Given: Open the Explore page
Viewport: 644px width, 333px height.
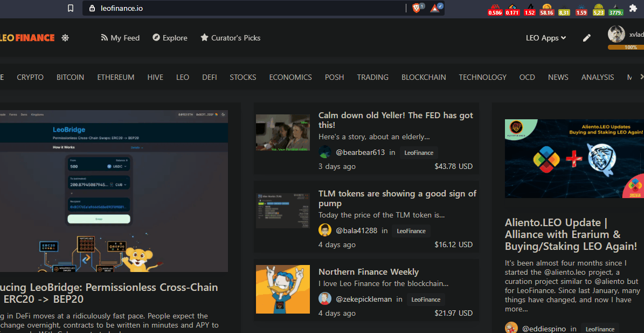Looking at the screenshot, I should click(x=170, y=38).
